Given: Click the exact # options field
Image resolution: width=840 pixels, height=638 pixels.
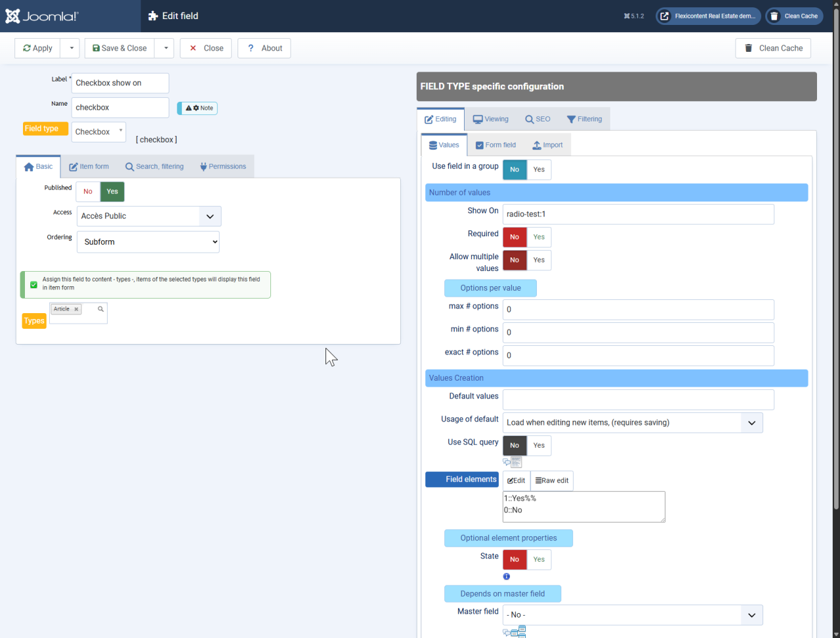Looking at the screenshot, I should [639, 356].
